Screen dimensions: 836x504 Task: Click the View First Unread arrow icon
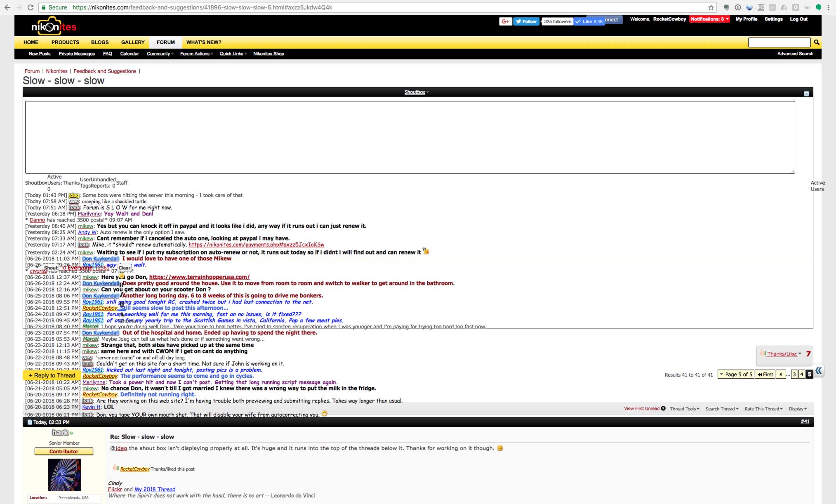663,408
